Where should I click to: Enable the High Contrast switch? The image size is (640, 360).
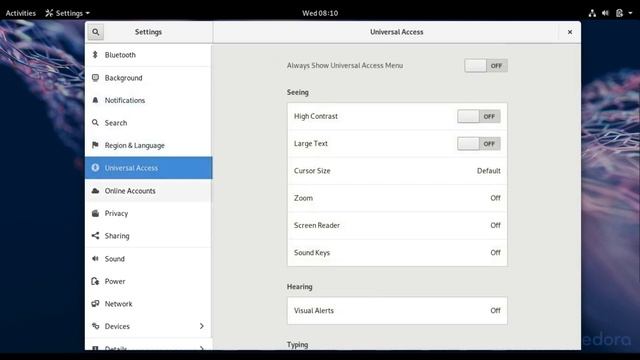pyautogui.click(x=479, y=116)
